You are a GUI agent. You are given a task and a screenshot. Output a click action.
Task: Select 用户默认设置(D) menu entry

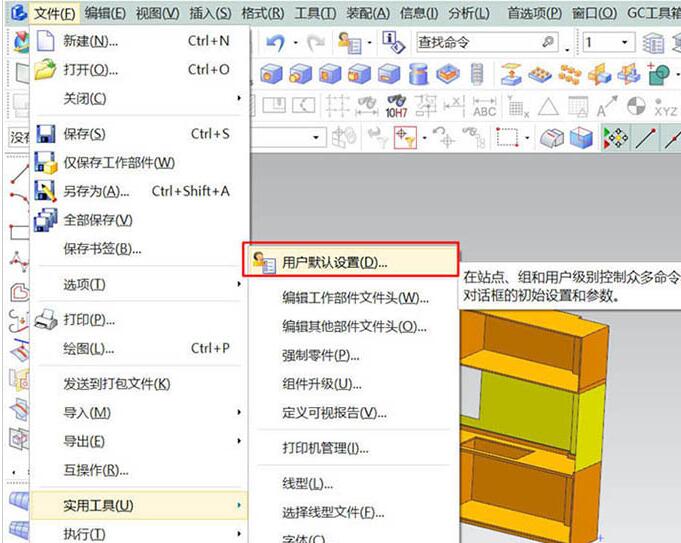click(335, 262)
